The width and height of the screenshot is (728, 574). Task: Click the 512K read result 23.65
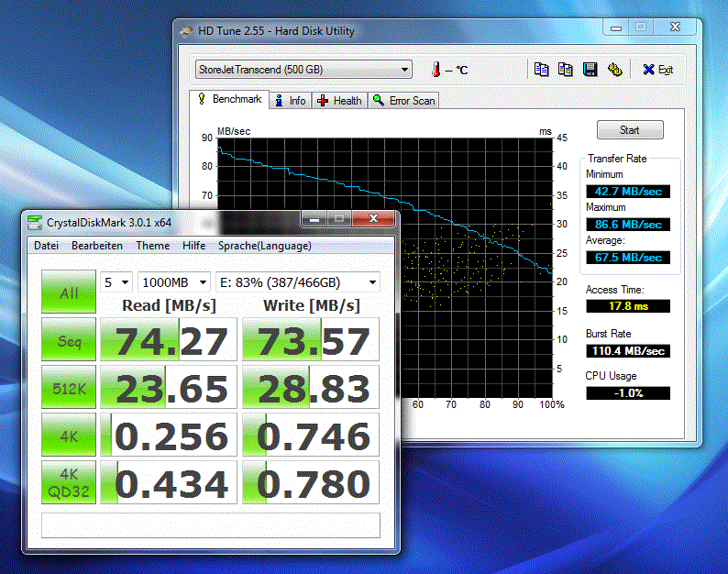point(169,387)
